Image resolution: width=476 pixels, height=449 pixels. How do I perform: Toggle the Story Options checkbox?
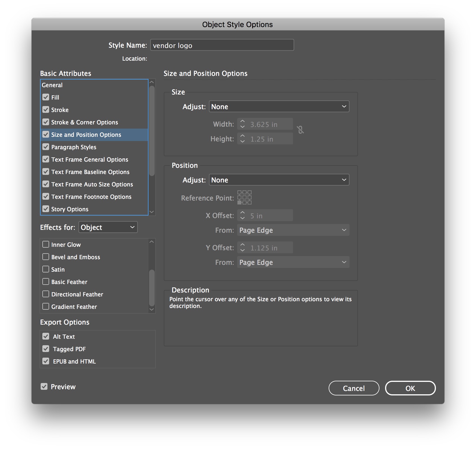(46, 209)
